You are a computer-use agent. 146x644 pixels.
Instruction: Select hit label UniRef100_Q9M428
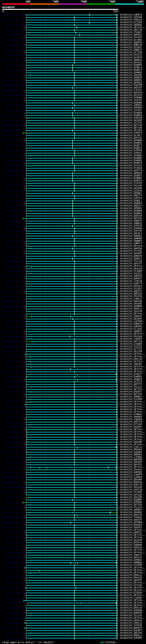131,316
